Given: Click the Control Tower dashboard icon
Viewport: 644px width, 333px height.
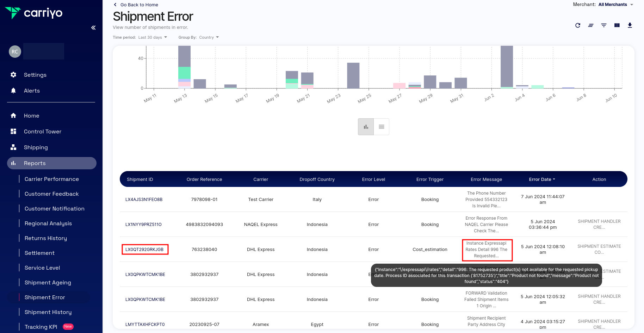Looking at the screenshot, I should pyautogui.click(x=13, y=131).
